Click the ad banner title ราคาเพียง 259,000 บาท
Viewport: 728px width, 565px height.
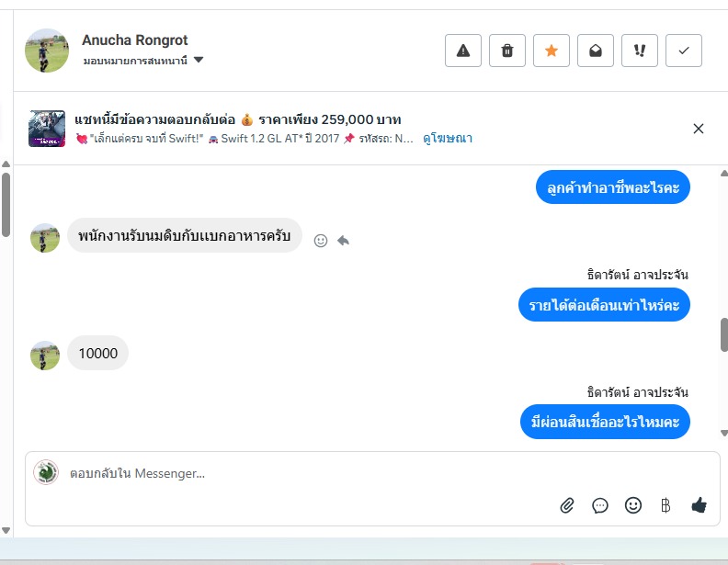click(x=330, y=119)
